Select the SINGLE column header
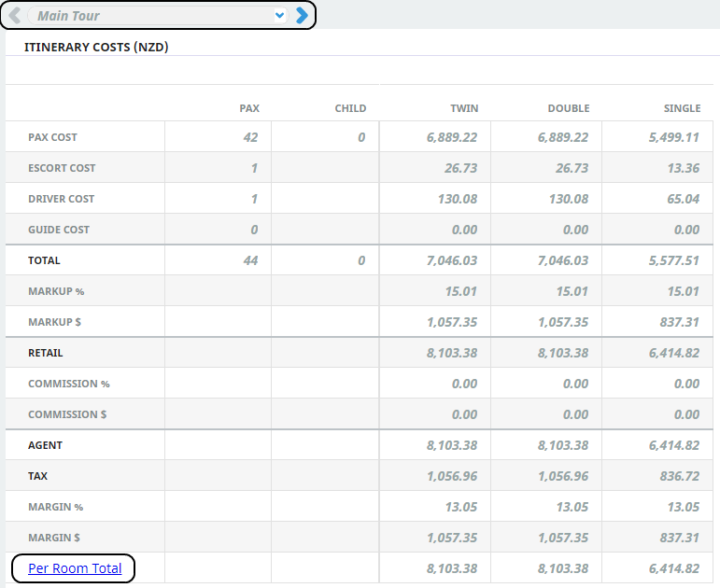720x588 pixels. coord(682,108)
